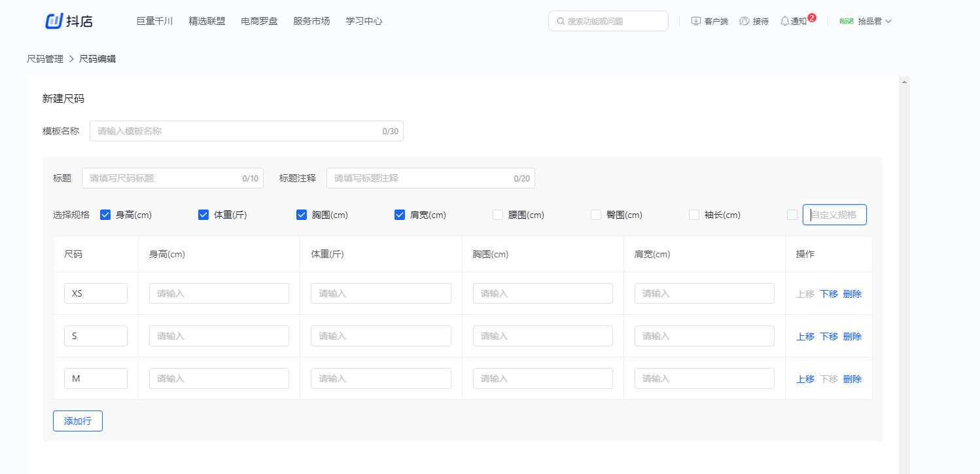Image resolution: width=980 pixels, height=474 pixels.
Task: Click M row 体重(斤) input
Action: (381, 378)
